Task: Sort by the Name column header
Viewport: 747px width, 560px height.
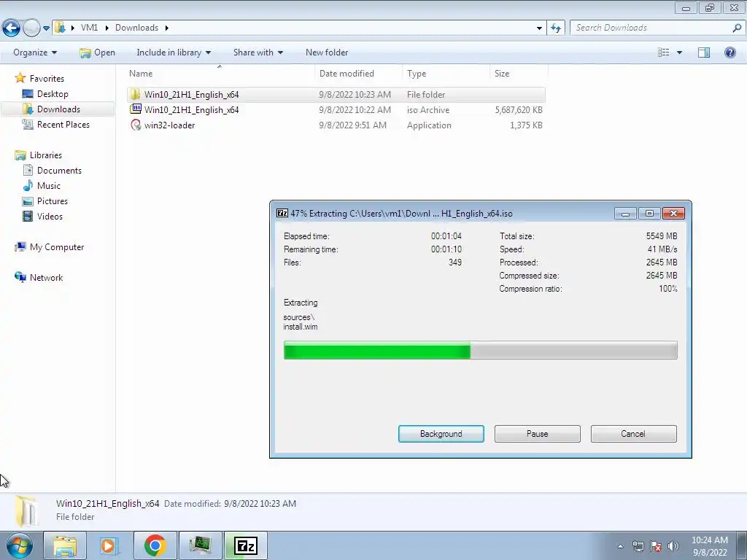Action: click(219, 74)
